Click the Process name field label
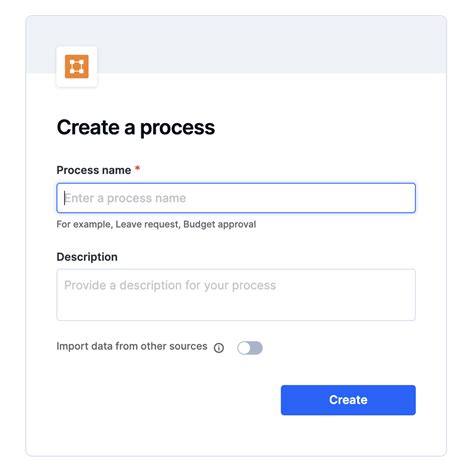This screenshot has width=474, height=476. point(94,170)
